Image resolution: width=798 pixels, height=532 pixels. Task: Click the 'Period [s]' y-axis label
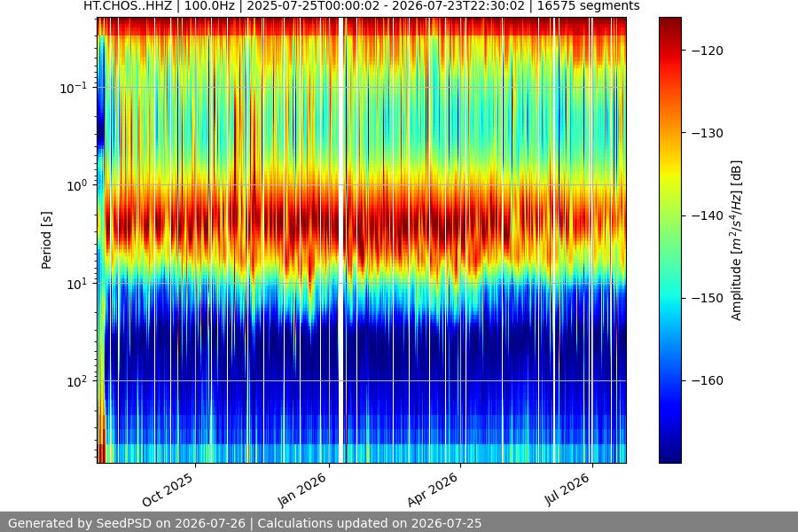(46, 240)
